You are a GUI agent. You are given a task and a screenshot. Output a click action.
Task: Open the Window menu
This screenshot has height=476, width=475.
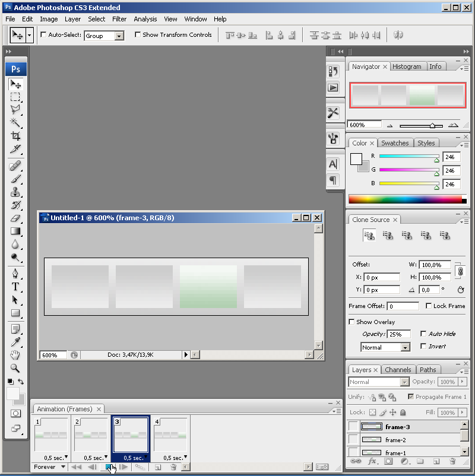tap(195, 19)
